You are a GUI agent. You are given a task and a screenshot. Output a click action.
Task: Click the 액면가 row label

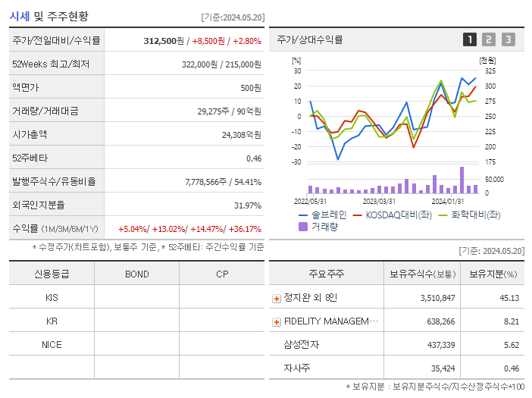click(x=26, y=87)
